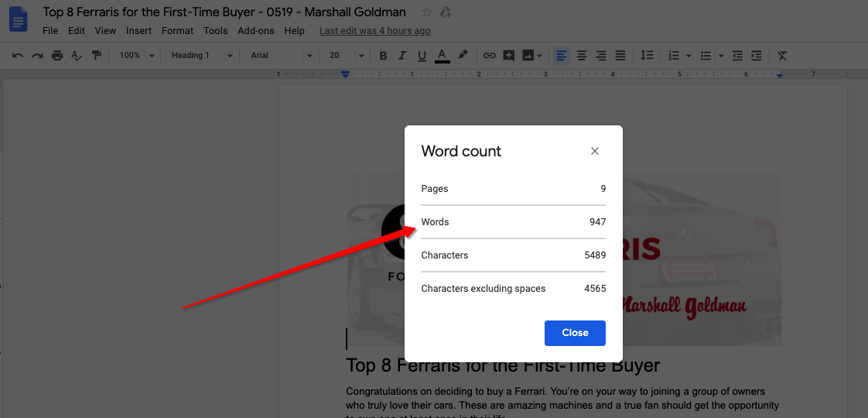Apply bulleted list formatting
Viewport: 868px width, 418px height.
706,56
